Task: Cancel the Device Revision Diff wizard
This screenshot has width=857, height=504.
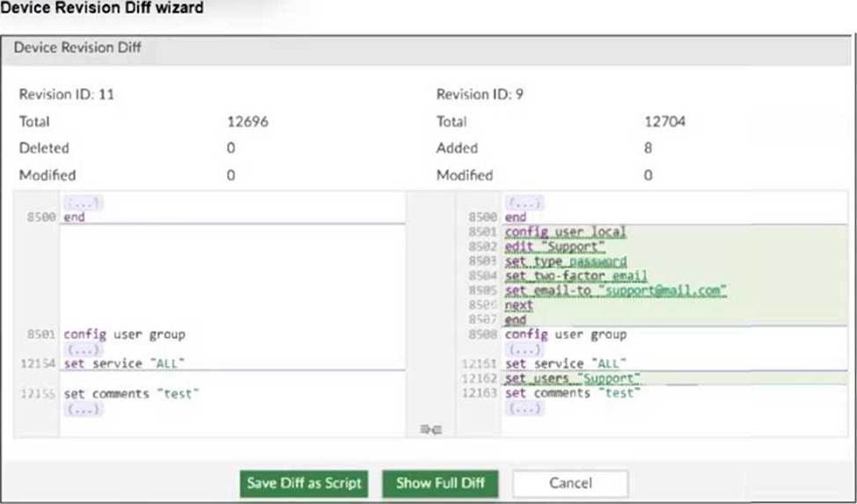Action: tap(570, 483)
